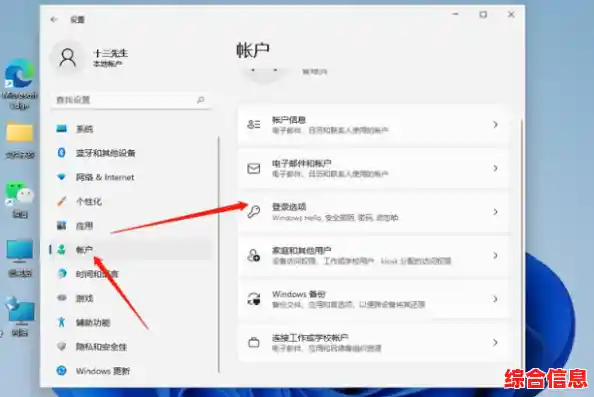Image resolution: width=594 pixels, height=397 pixels.
Task: Open Sign-in options (登录选项)
Action: coord(373,212)
